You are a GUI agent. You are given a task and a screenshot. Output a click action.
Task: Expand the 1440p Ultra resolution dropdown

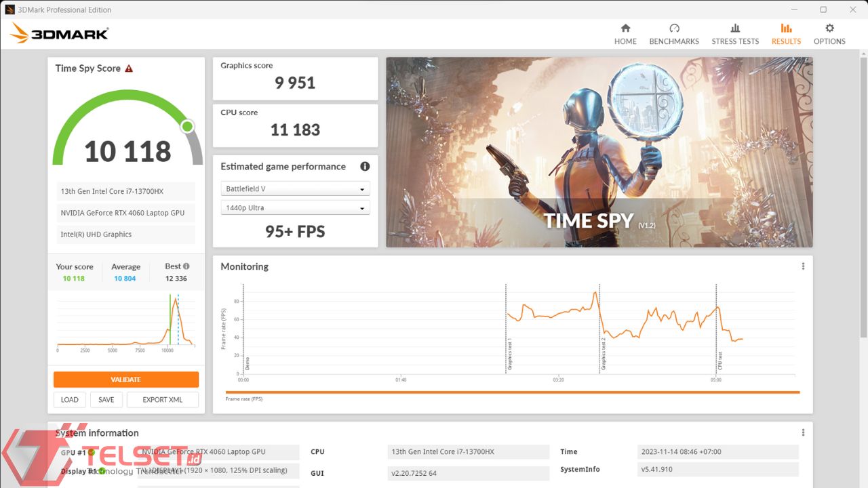295,208
